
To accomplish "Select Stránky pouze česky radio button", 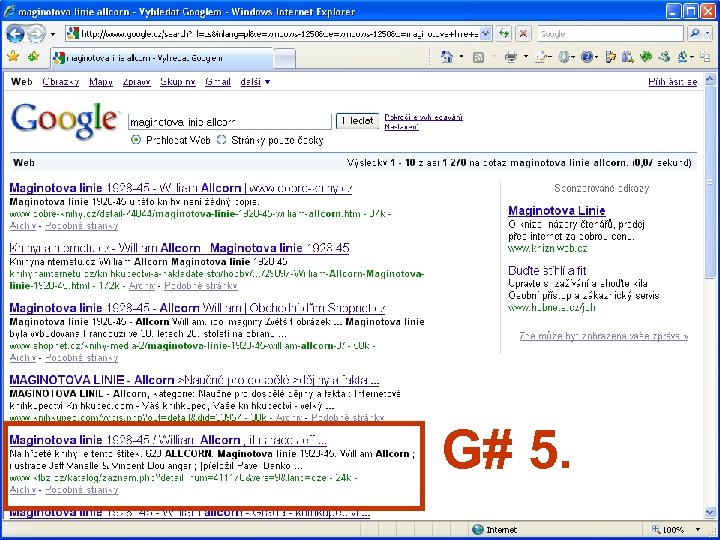I will [x=221, y=140].
